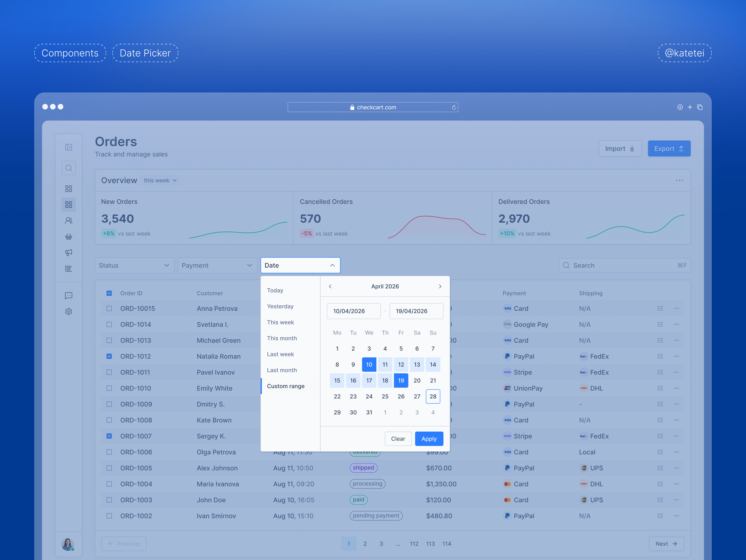Open the megaphone marketing icon in sidebar

[x=68, y=252]
